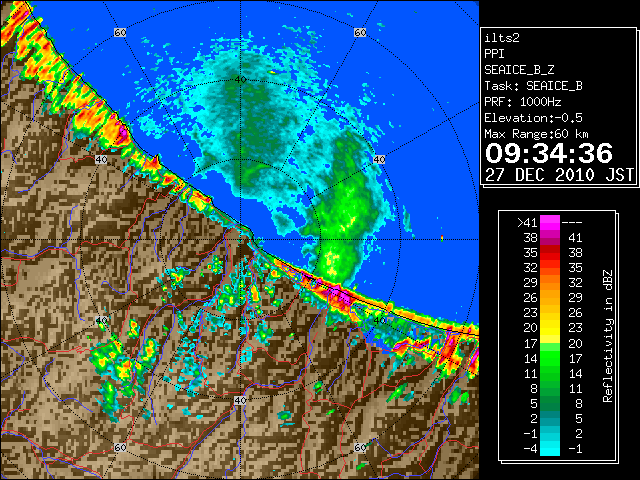This screenshot has width=640, height=480.
Task: Click the radar site name ilts2
Action: pos(502,38)
